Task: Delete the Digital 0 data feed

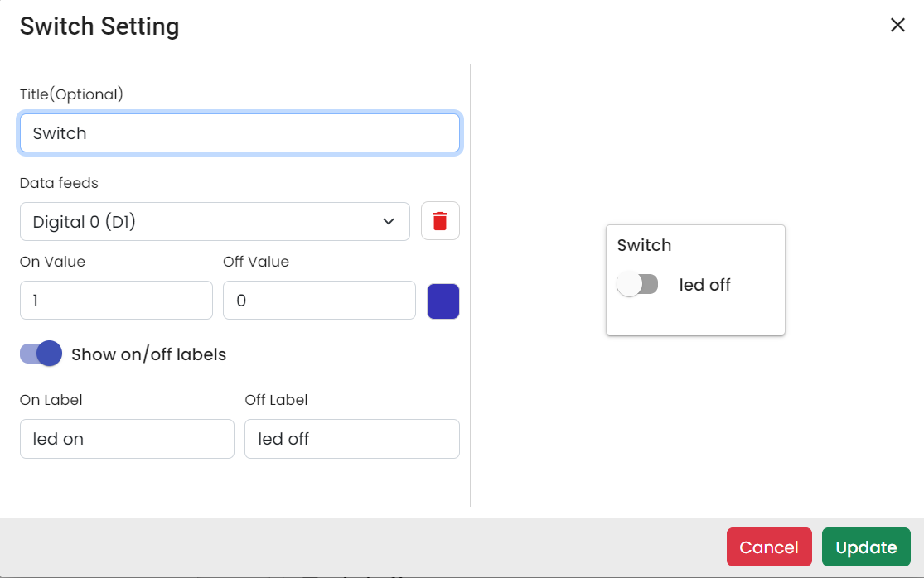Action: [x=440, y=221]
